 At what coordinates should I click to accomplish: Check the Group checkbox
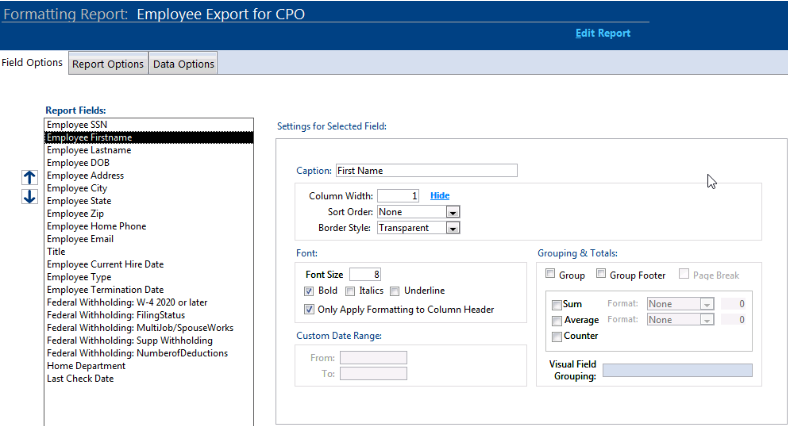(550, 274)
